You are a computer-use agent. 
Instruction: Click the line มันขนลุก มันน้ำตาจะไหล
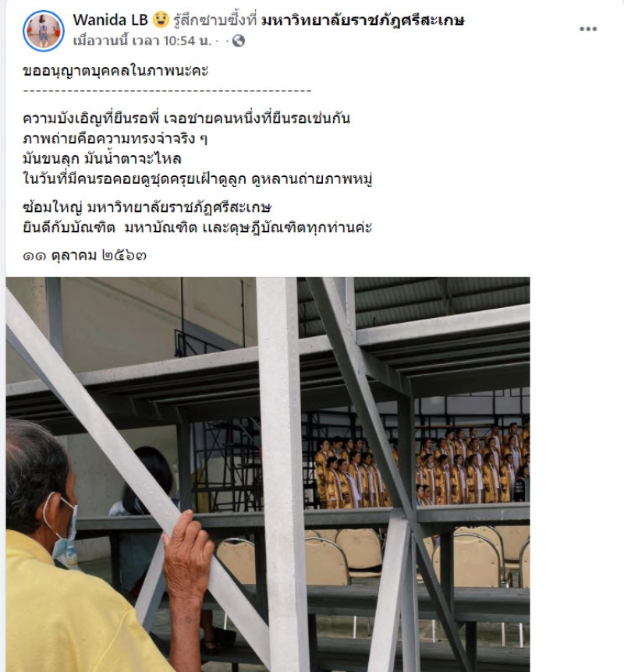102,158
